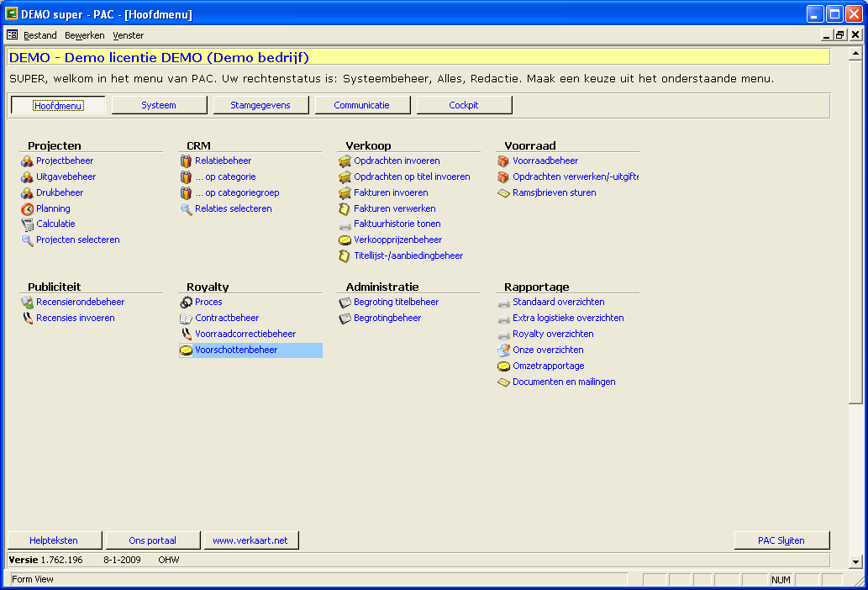Click the Drukbeheer icon

tap(27, 193)
